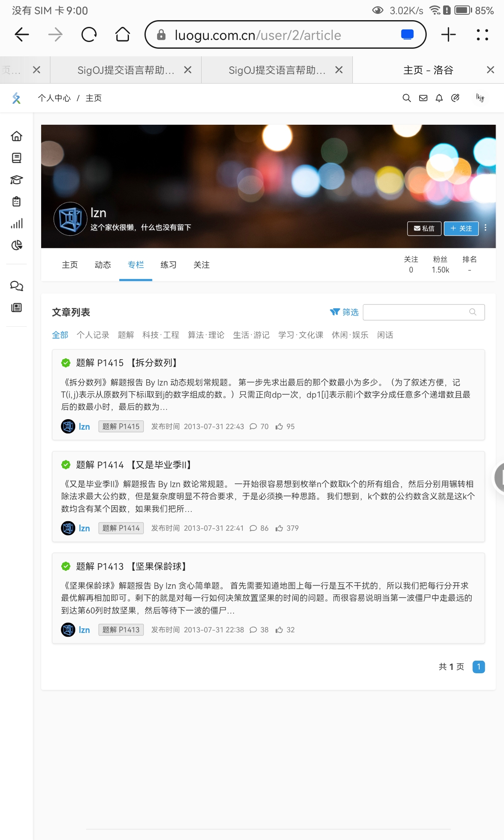Expand the 筛选 filter options

(x=344, y=312)
